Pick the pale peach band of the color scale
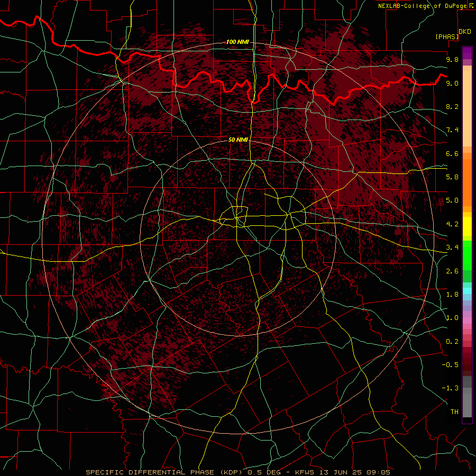Viewport: 476px width, 476px height. coord(467,108)
